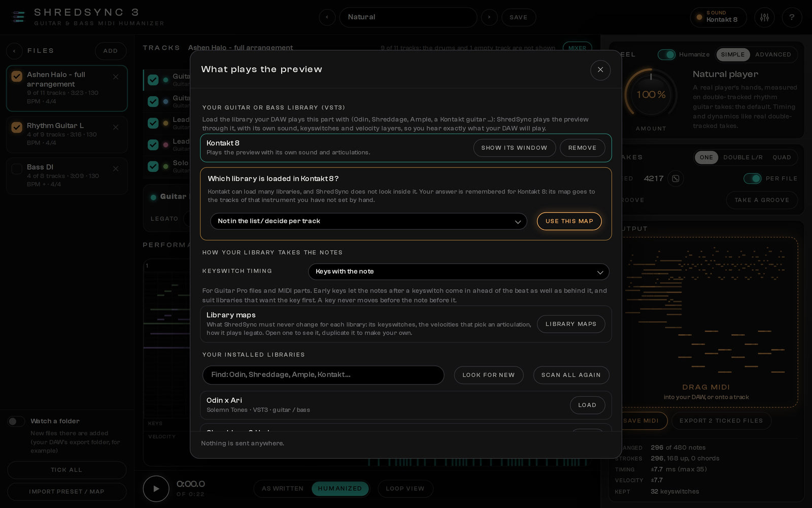Select Double L/R takes option

point(742,157)
